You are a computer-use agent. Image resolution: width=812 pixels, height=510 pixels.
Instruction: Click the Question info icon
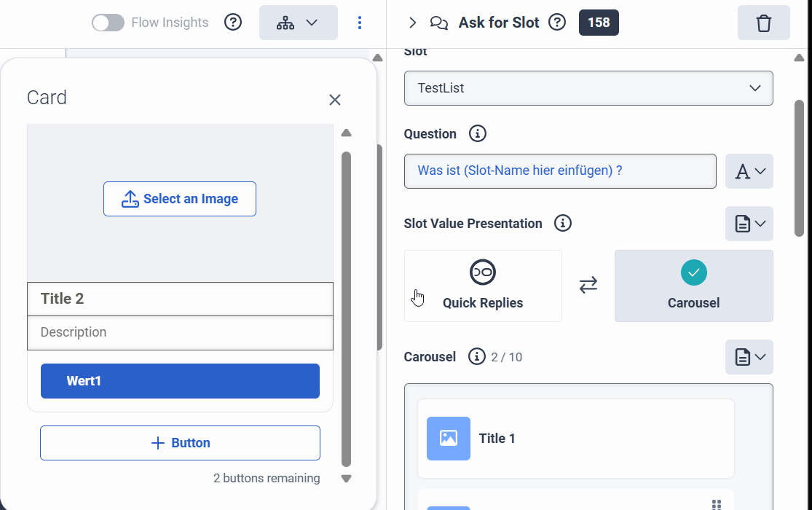pyautogui.click(x=478, y=134)
